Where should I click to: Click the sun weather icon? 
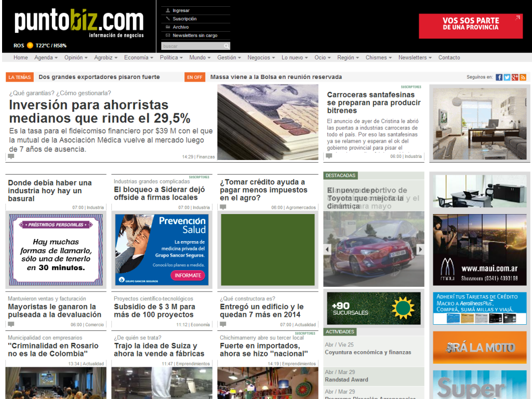[30, 46]
